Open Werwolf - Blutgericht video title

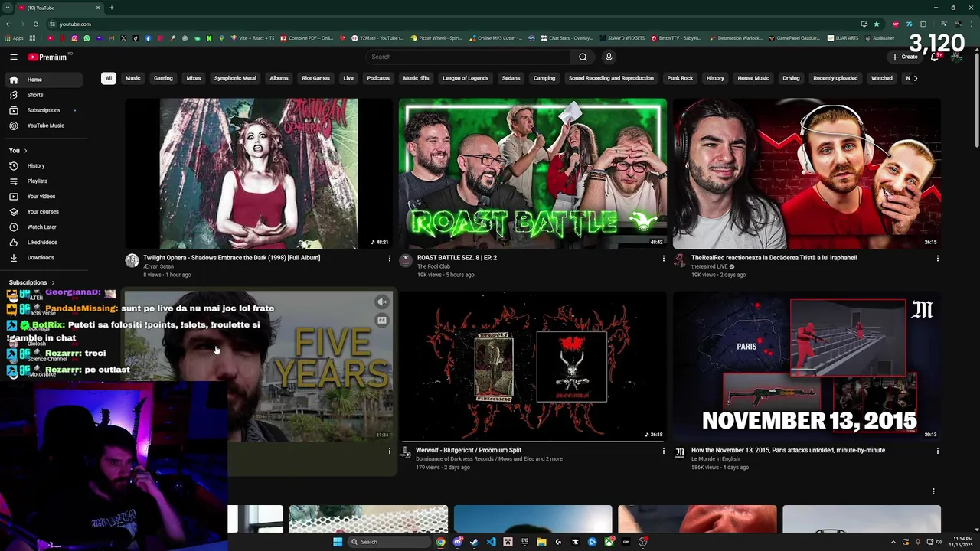tap(469, 450)
